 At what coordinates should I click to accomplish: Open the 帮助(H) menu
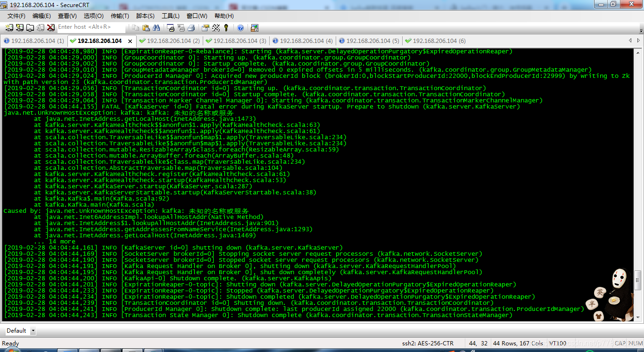point(224,16)
